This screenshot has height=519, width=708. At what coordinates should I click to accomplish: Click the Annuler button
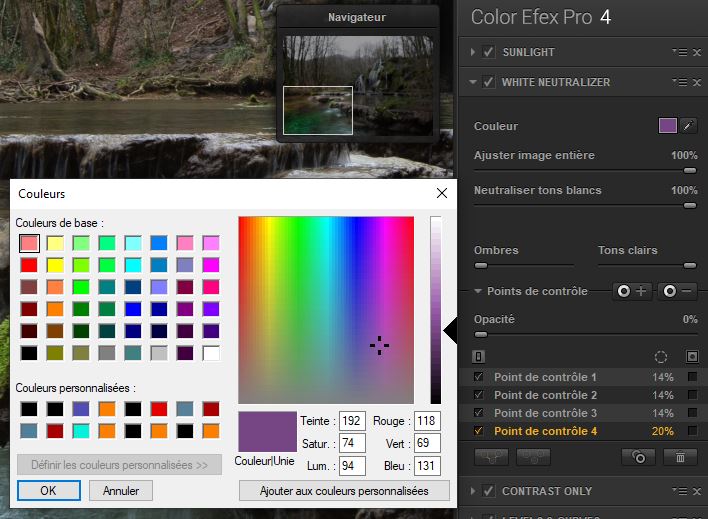tap(121, 491)
